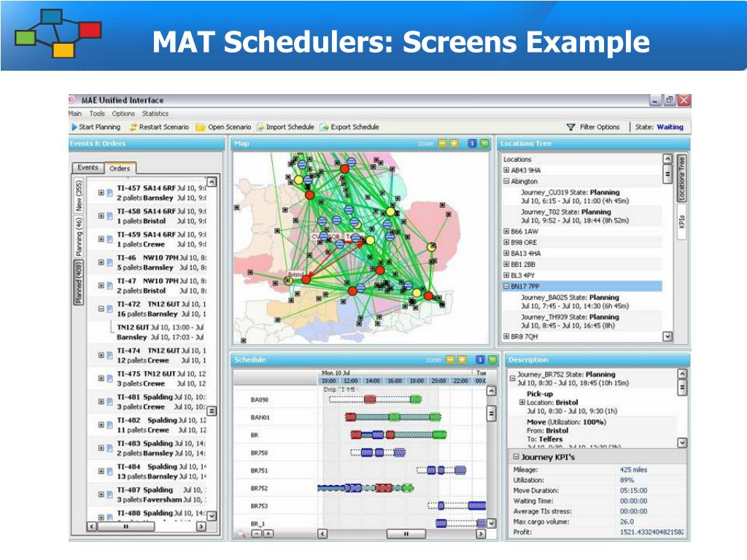Click the plus button below the schedule

click(268, 534)
